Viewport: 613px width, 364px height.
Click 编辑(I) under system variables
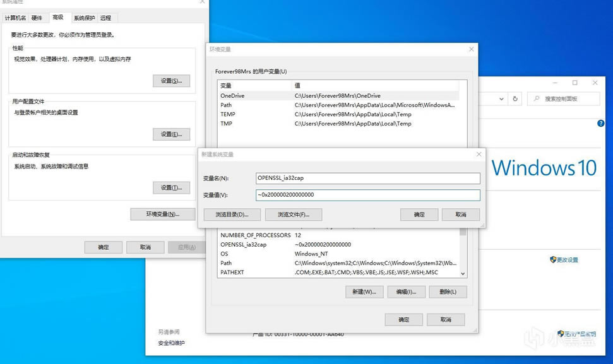[406, 291]
